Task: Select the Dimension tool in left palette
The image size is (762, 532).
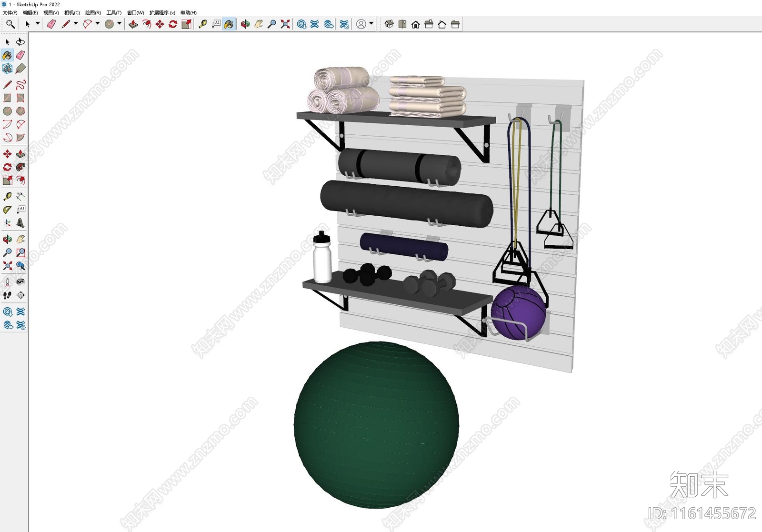Action: click(20, 196)
